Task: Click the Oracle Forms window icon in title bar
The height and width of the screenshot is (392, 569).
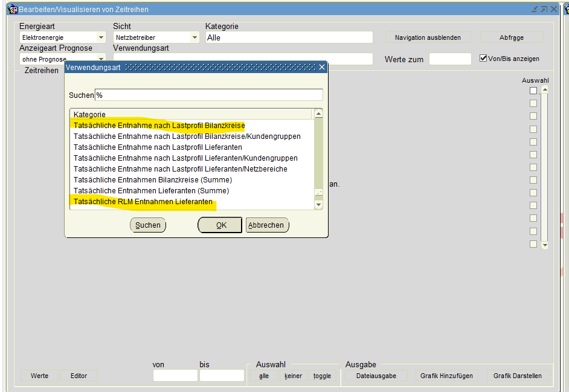Action: [x=11, y=9]
